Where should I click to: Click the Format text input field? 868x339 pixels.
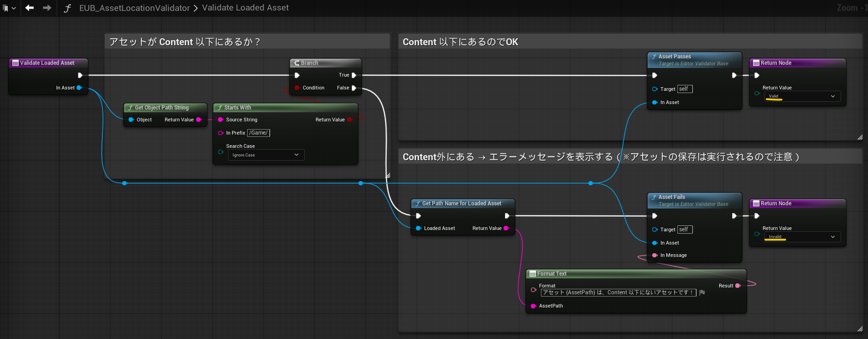pyautogui.click(x=618, y=292)
